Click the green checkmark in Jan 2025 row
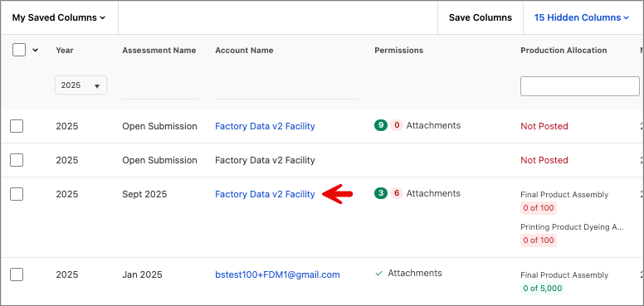This screenshot has width=644, height=306. pos(379,273)
